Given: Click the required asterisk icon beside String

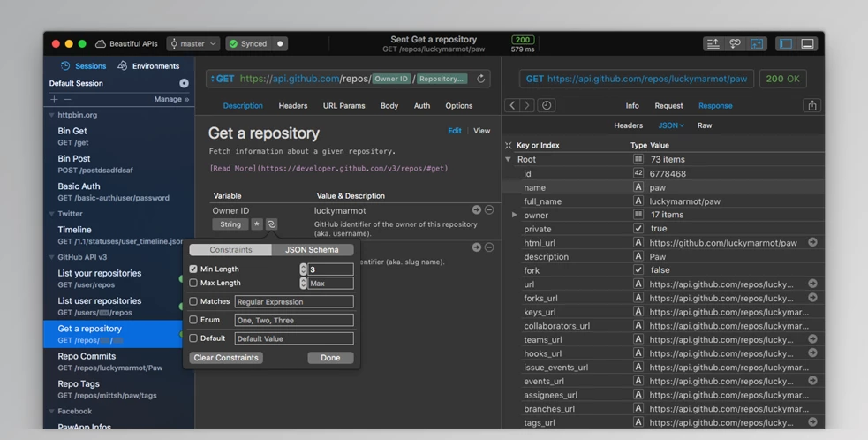Looking at the screenshot, I should coord(257,224).
